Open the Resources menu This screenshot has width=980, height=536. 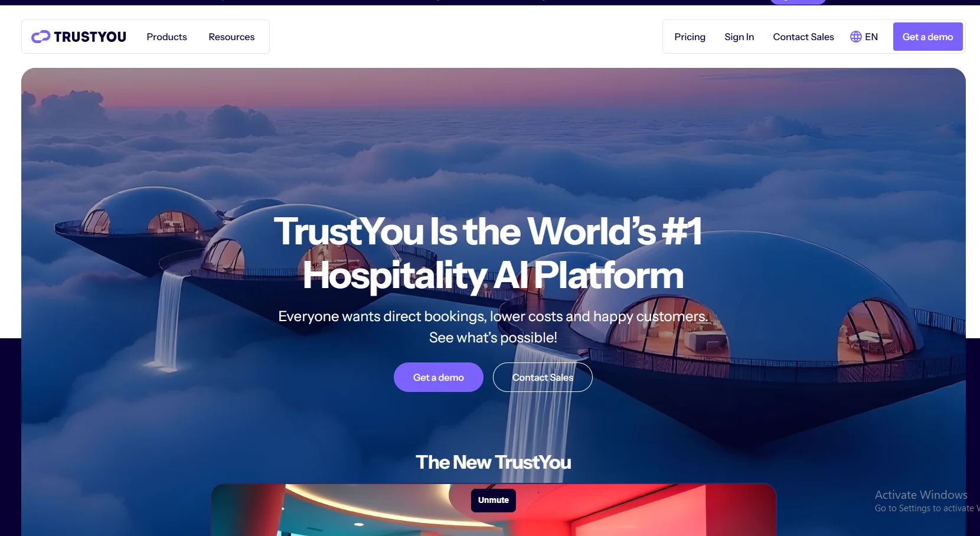[x=231, y=37]
